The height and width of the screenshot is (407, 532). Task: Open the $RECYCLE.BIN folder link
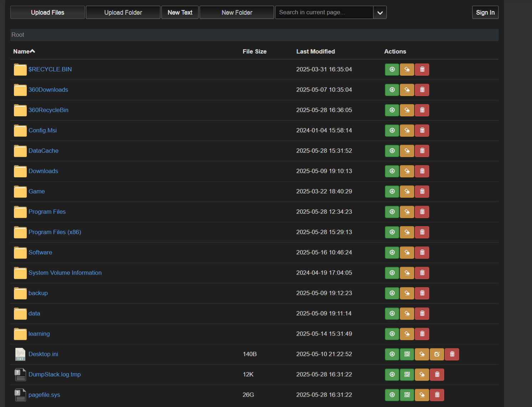tap(50, 70)
